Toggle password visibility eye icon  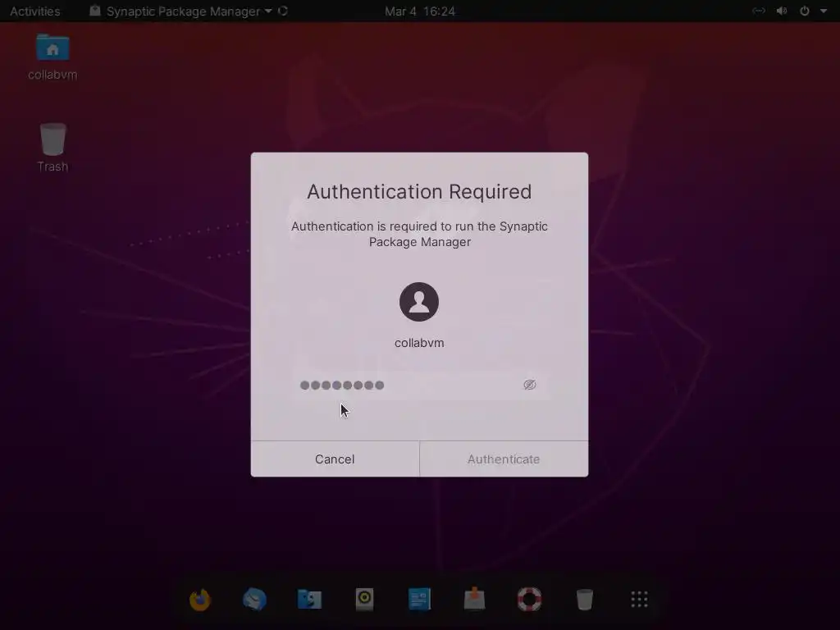[x=530, y=385]
